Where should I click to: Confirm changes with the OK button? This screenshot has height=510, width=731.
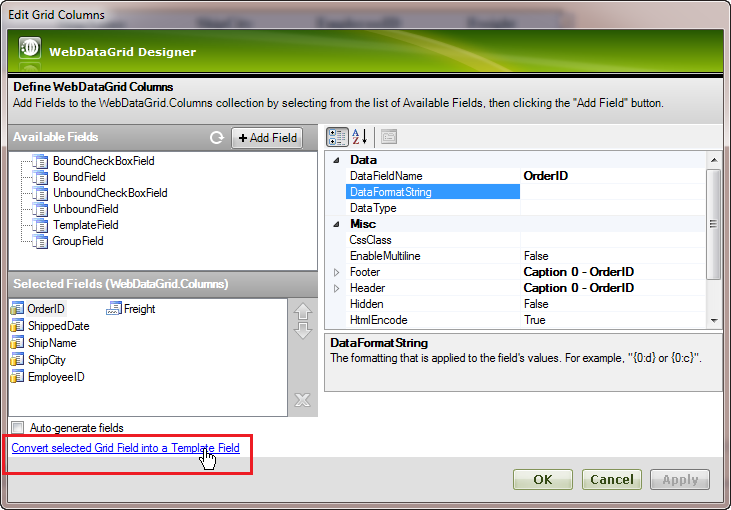[542, 480]
